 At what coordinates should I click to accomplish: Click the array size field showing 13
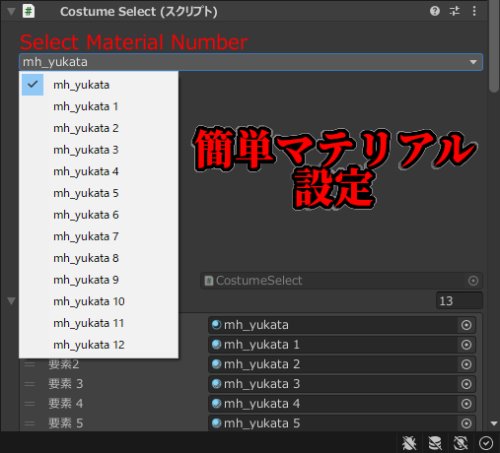click(459, 301)
